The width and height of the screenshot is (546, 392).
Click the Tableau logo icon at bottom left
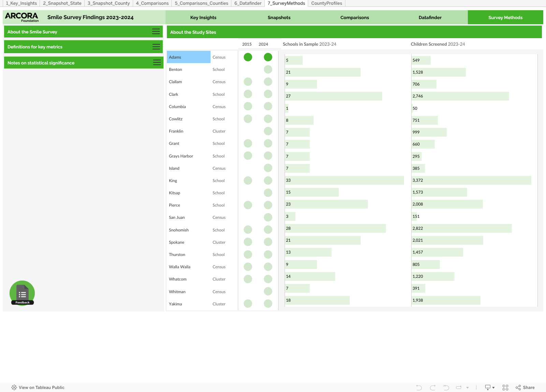(x=14, y=388)
